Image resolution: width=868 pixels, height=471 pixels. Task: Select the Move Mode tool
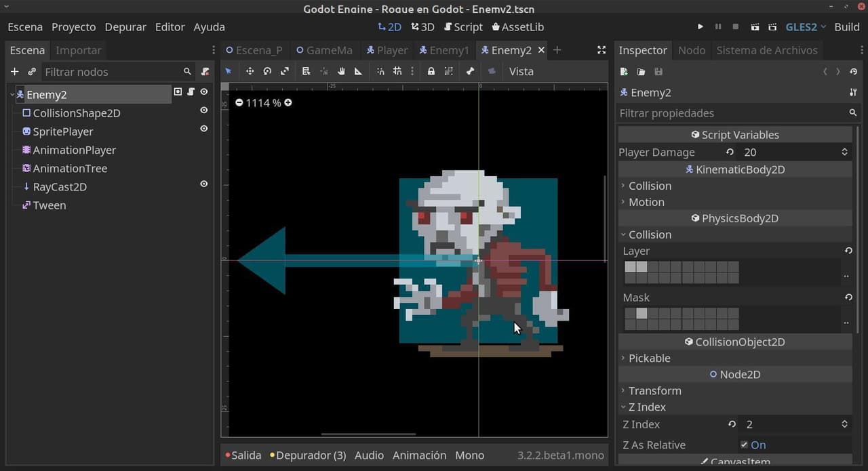point(250,71)
